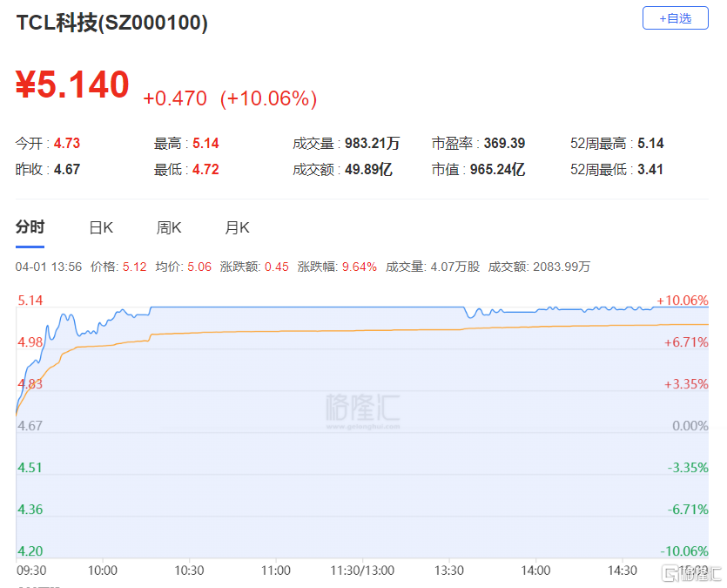Click the percent change (+10.06%)
Screen dimensions: 727x588
click(268, 98)
